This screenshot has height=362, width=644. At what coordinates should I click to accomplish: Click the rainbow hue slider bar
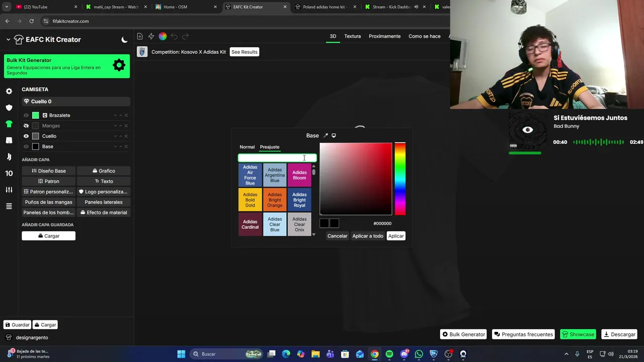click(x=400, y=179)
